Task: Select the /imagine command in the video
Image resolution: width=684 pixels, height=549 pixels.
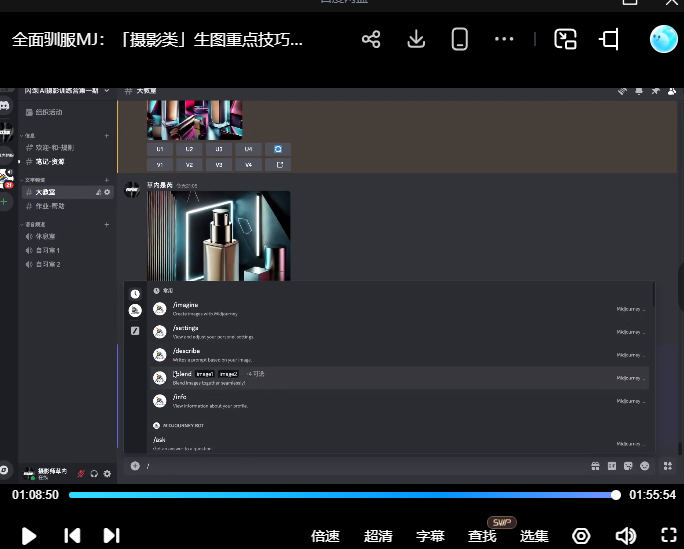Action: [185, 305]
